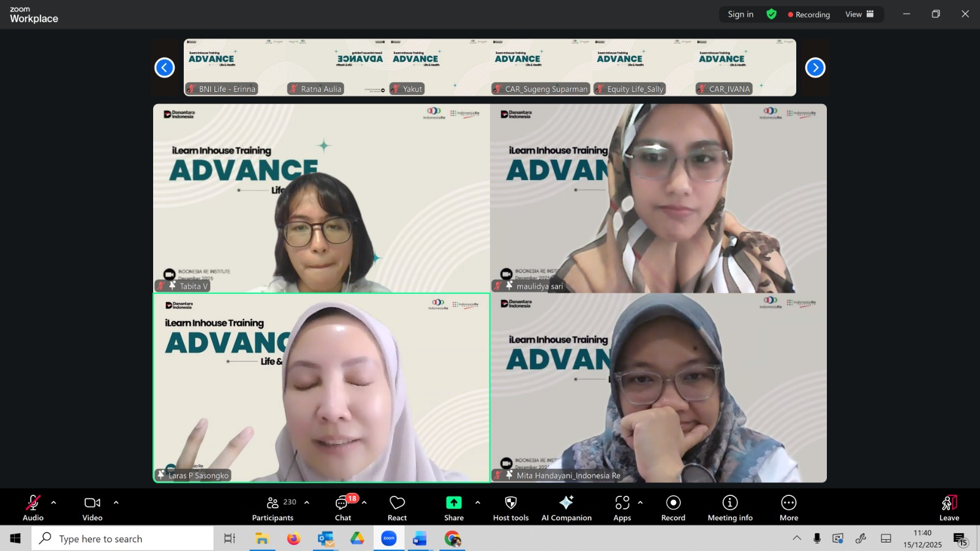Toggle the meeting Record button
Viewport: 980px width, 551px height.
(x=673, y=508)
